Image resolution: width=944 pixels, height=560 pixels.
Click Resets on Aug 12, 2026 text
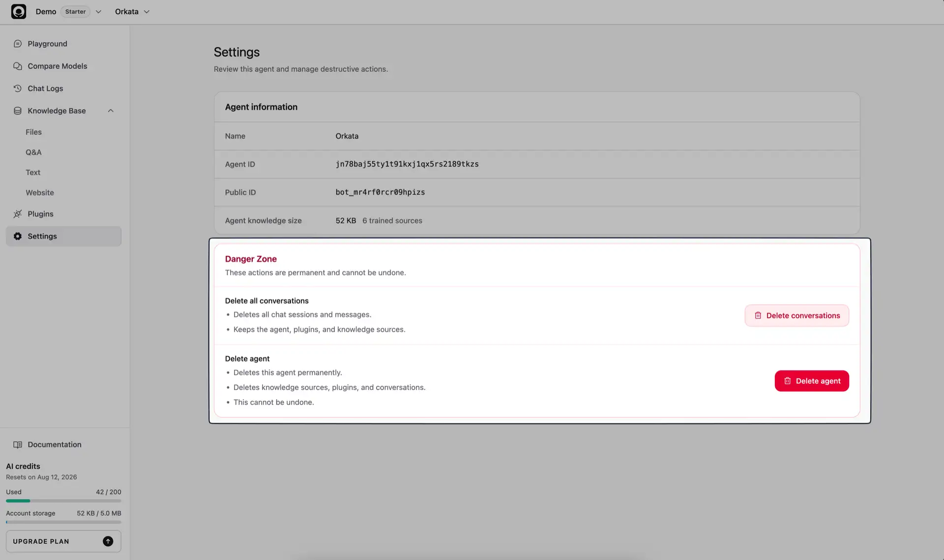point(41,477)
